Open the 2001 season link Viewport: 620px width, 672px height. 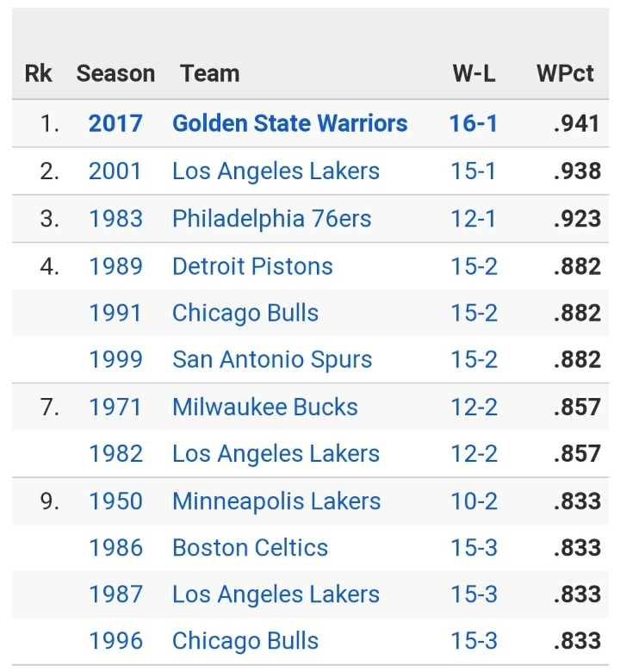(x=115, y=171)
